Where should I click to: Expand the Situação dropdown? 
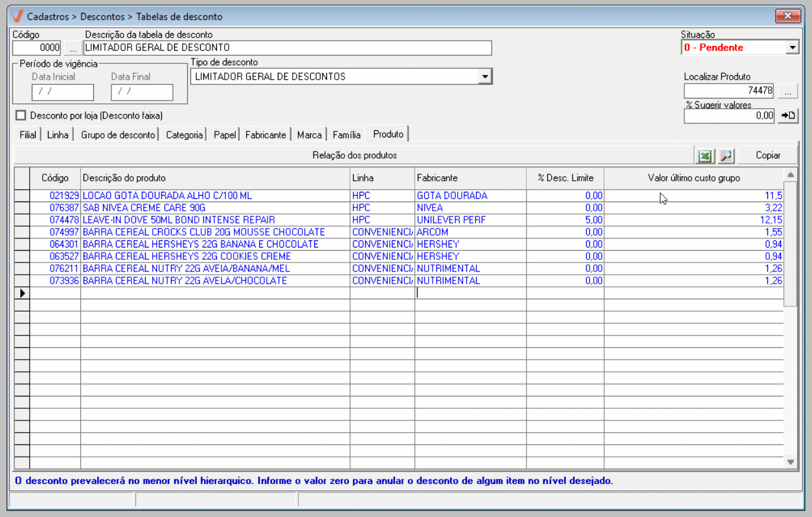click(793, 48)
